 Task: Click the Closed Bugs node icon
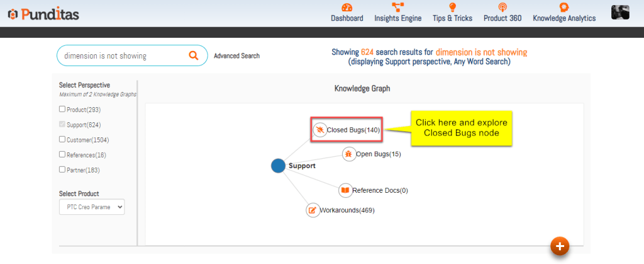[x=320, y=130]
